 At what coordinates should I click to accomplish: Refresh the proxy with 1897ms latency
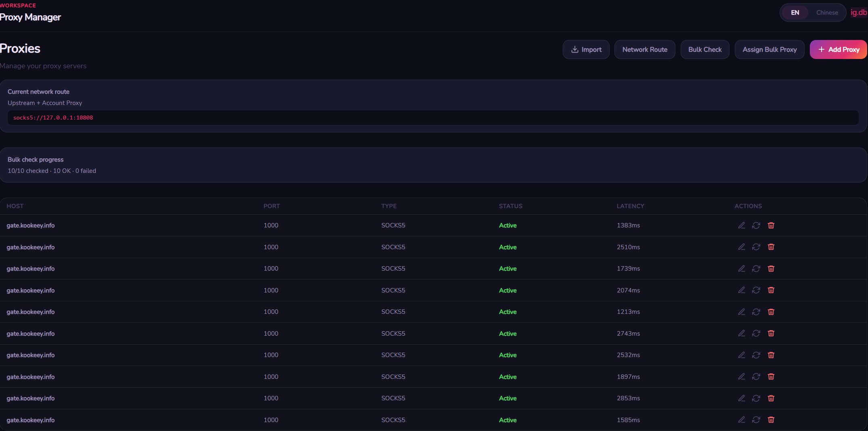coord(756,376)
